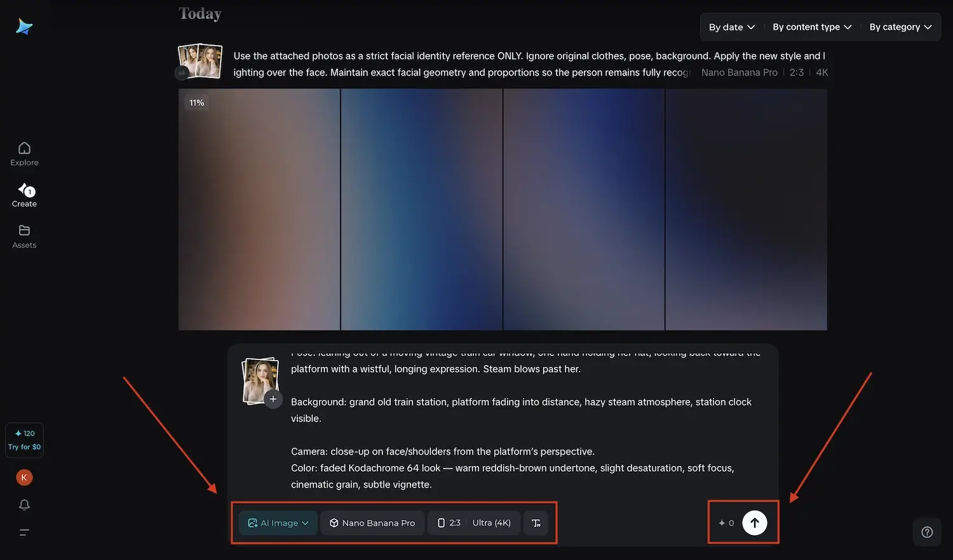This screenshot has height=560, width=953.
Task: Click the plus icon to add reference photo
Action: tap(273, 399)
